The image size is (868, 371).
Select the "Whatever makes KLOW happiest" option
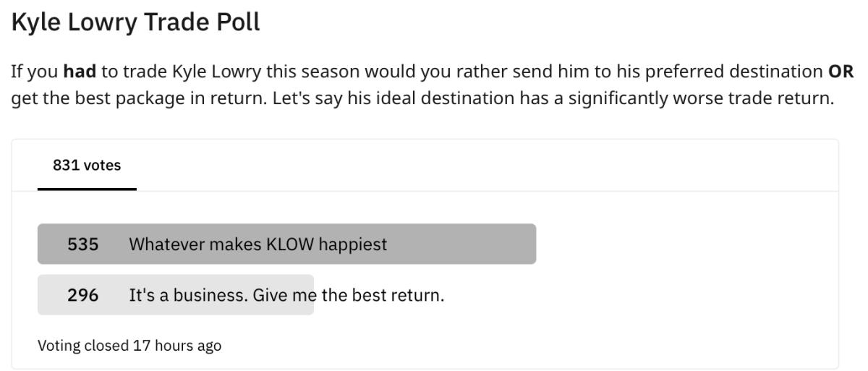258,244
